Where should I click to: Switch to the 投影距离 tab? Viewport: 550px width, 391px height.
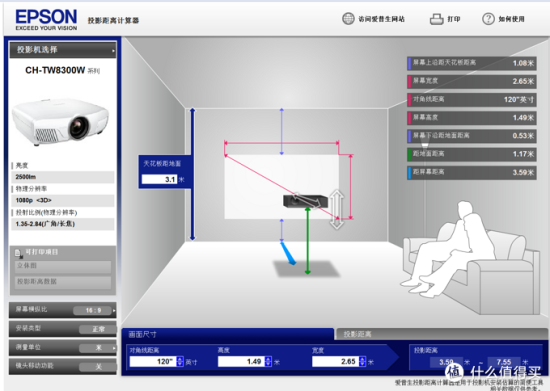tap(442, 334)
